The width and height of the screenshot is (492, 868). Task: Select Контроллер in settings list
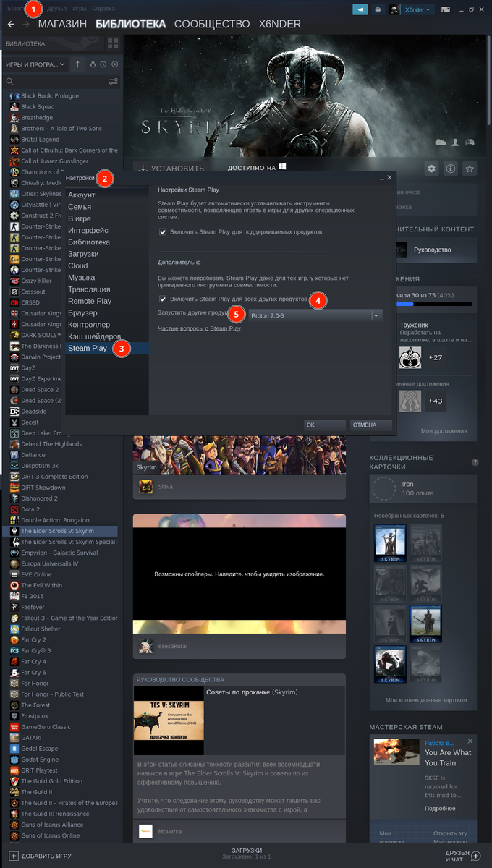[x=106, y=325]
